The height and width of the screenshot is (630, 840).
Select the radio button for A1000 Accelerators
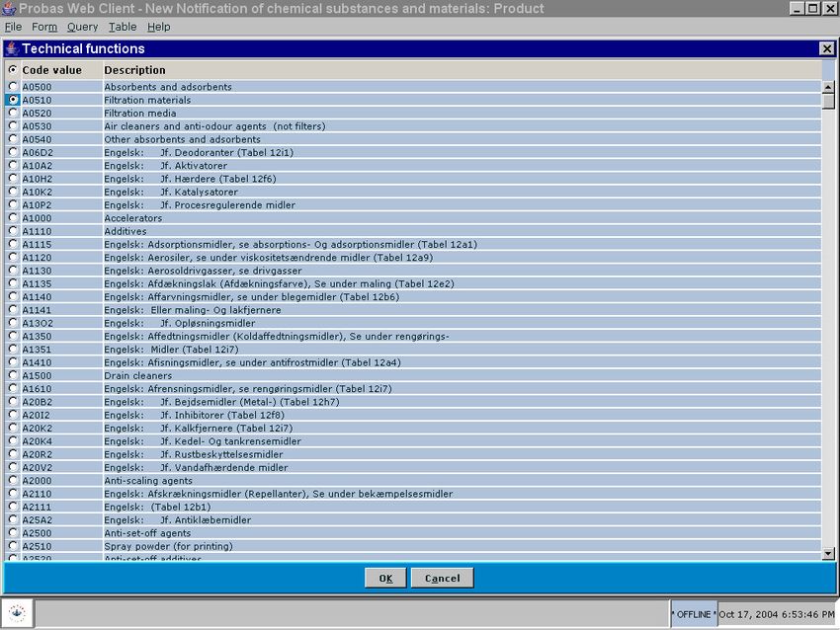[x=13, y=218]
